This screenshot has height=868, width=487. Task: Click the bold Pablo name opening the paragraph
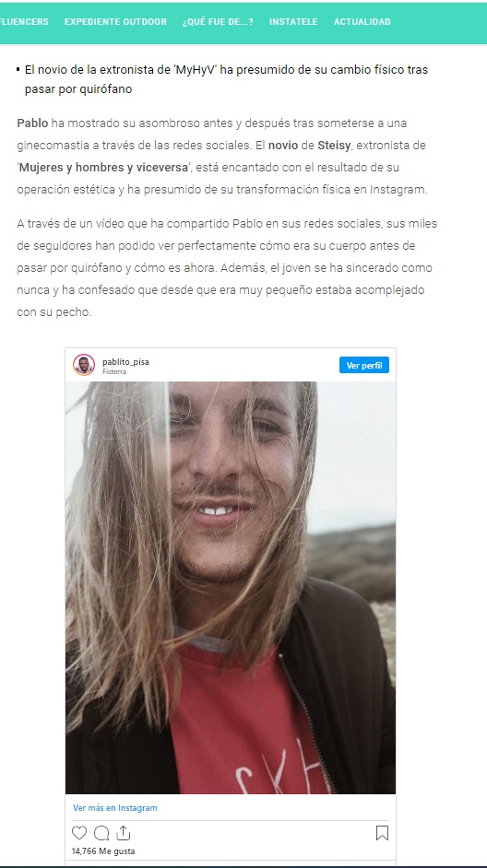point(32,123)
